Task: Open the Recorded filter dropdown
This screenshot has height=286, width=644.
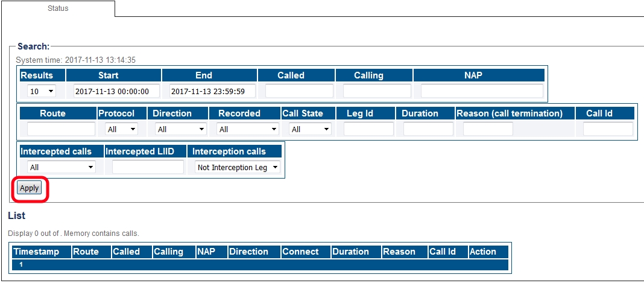Action: click(248, 129)
